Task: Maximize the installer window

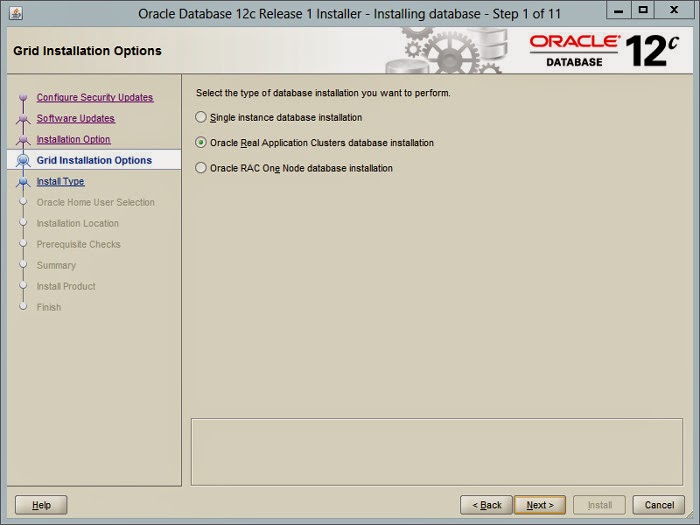Action: 643,10
